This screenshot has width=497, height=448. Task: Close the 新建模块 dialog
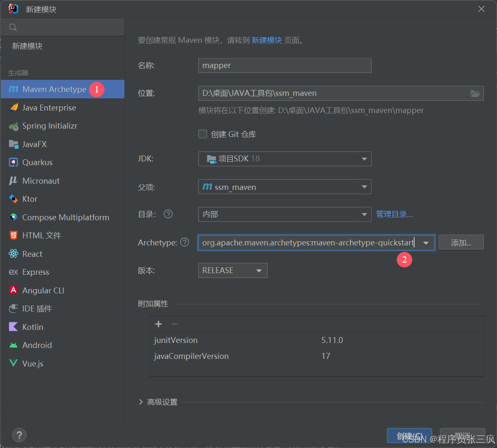(x=481, y=9)
